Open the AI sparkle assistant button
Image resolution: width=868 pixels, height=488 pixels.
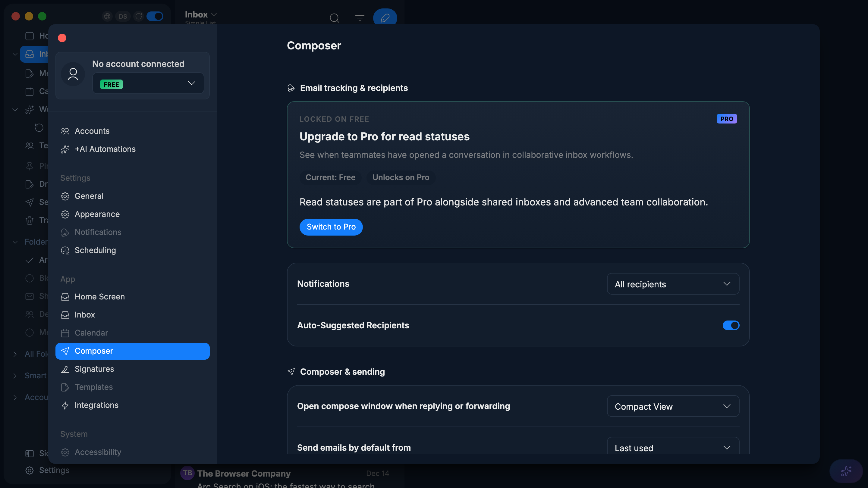(846, 471)
